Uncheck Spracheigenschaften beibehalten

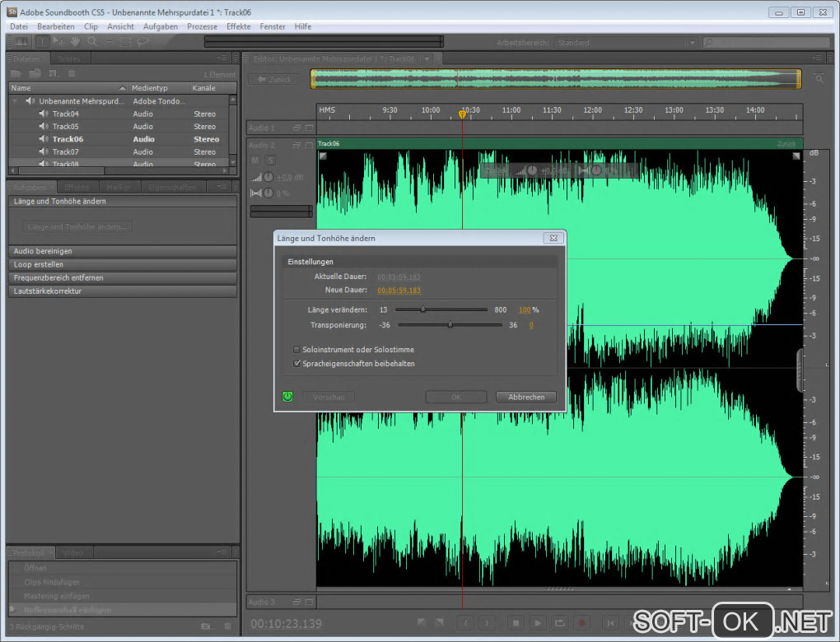click(297, 363)
